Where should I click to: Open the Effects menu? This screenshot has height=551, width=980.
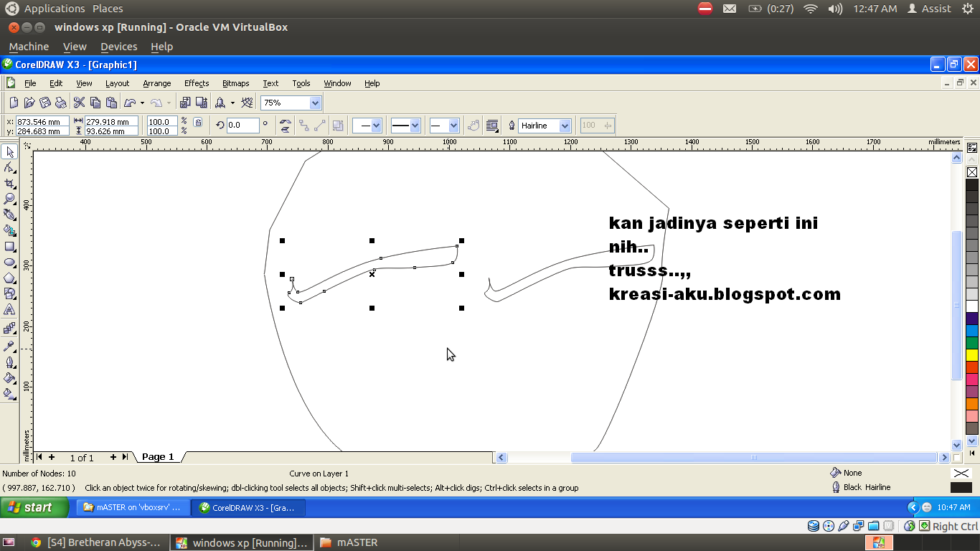197,83
